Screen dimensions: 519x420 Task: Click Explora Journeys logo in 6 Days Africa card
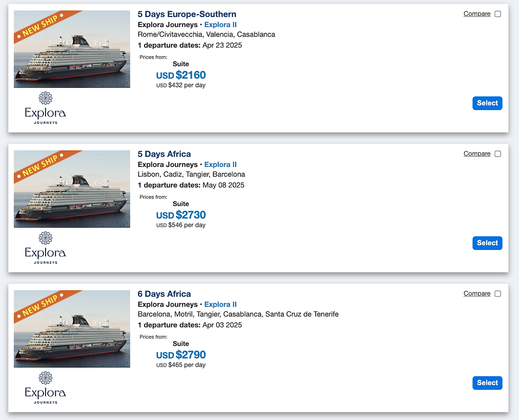pyautogui.click(x=46, y=387)
